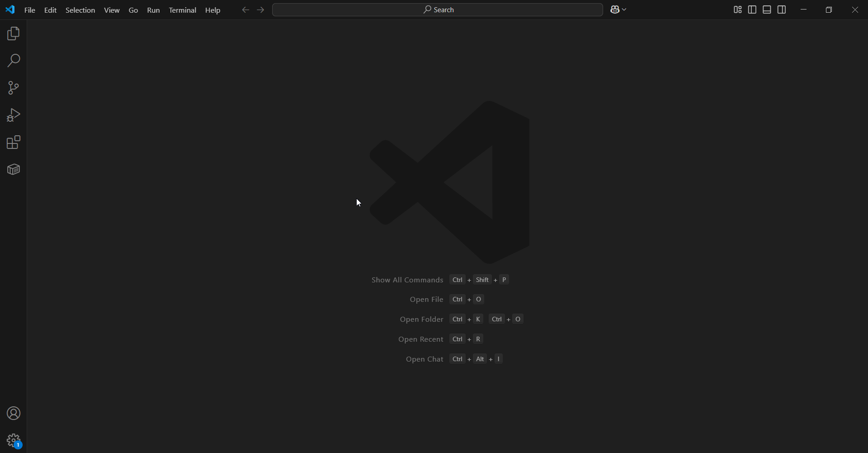Toggle the bottom panel

pos(767,10)
